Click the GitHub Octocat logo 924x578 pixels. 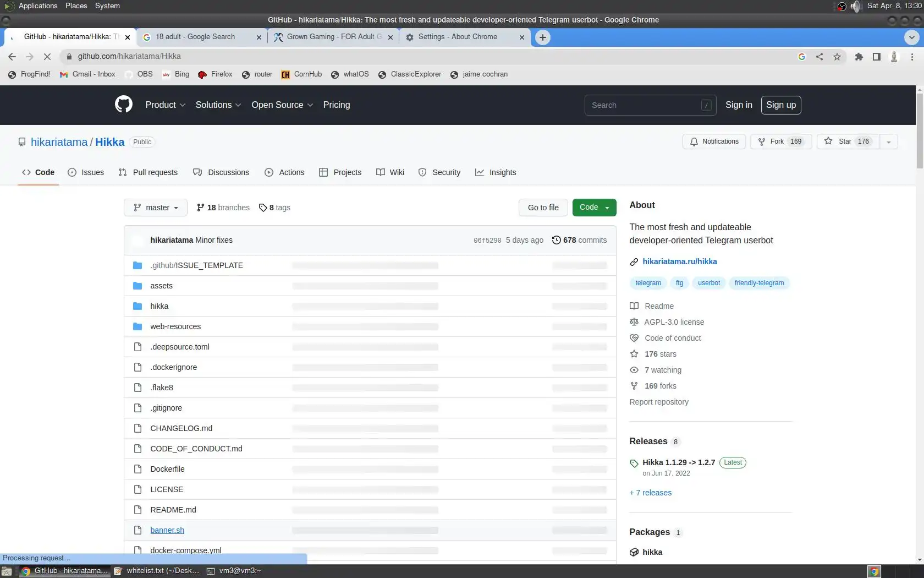124,105
